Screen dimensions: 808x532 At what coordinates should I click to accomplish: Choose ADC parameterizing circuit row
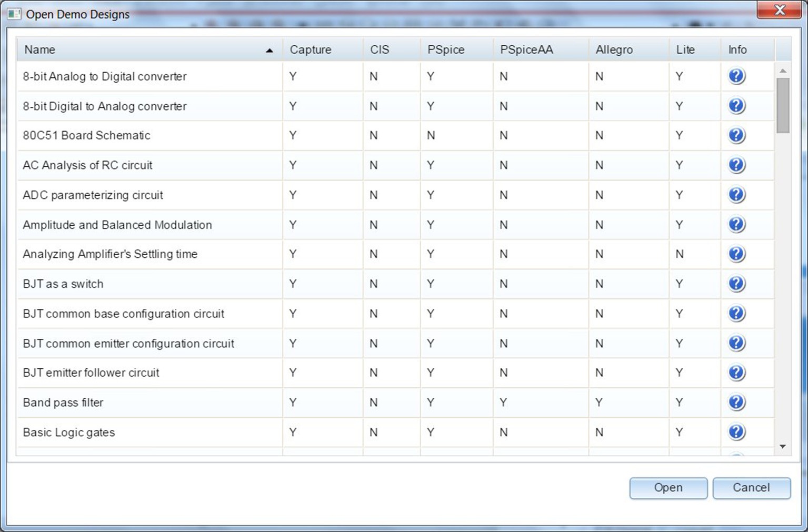click(x=395, y=195)
